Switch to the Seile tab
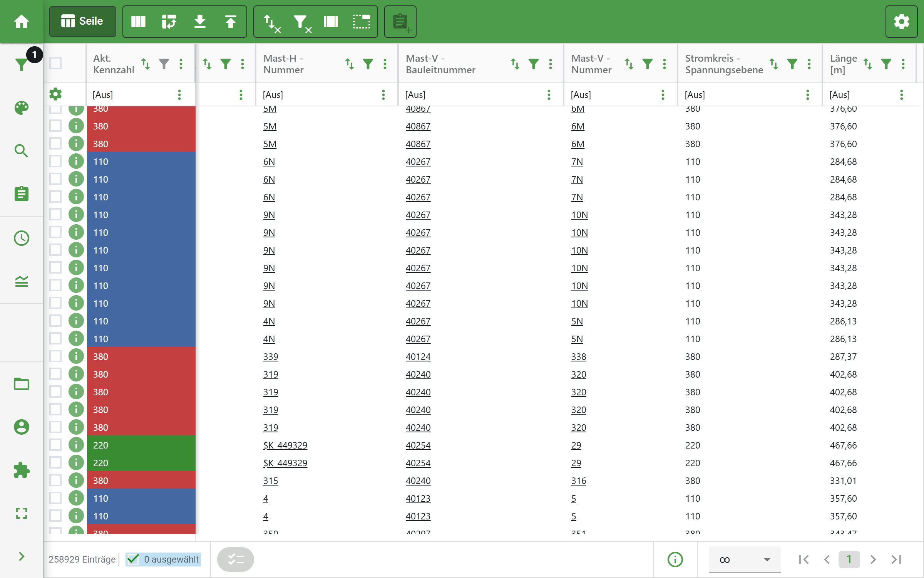 pyautogui.click(x=82, y=21)
